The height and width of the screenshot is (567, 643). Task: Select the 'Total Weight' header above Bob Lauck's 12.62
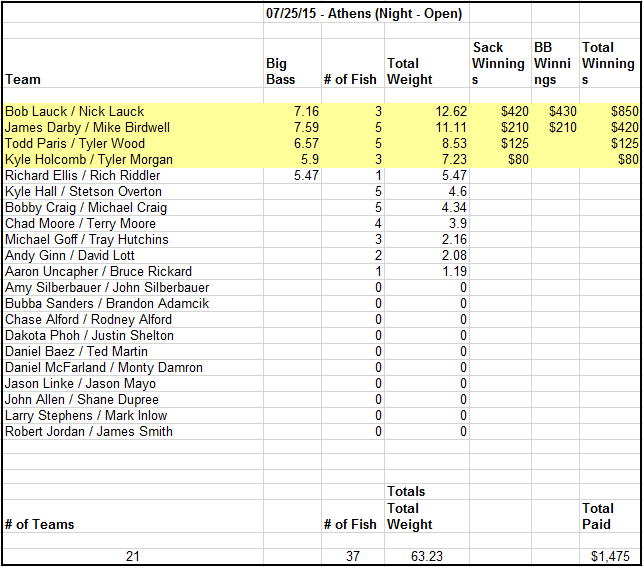tap(410, 71)
